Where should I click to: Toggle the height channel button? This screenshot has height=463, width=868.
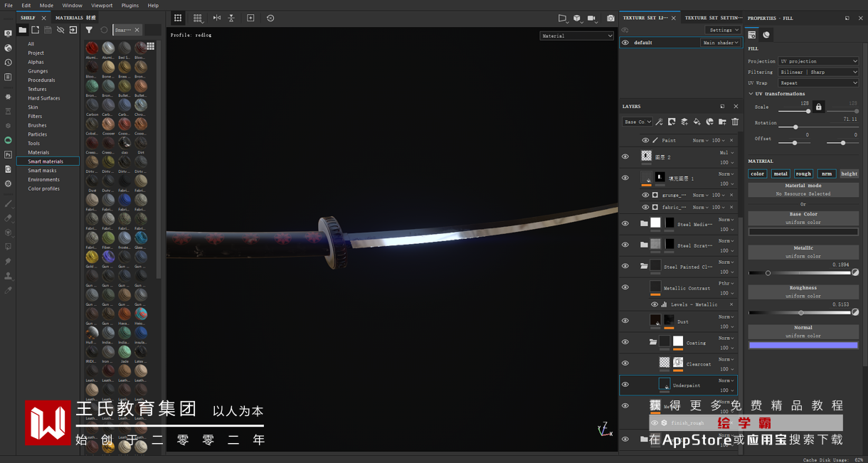click(849, 174)
